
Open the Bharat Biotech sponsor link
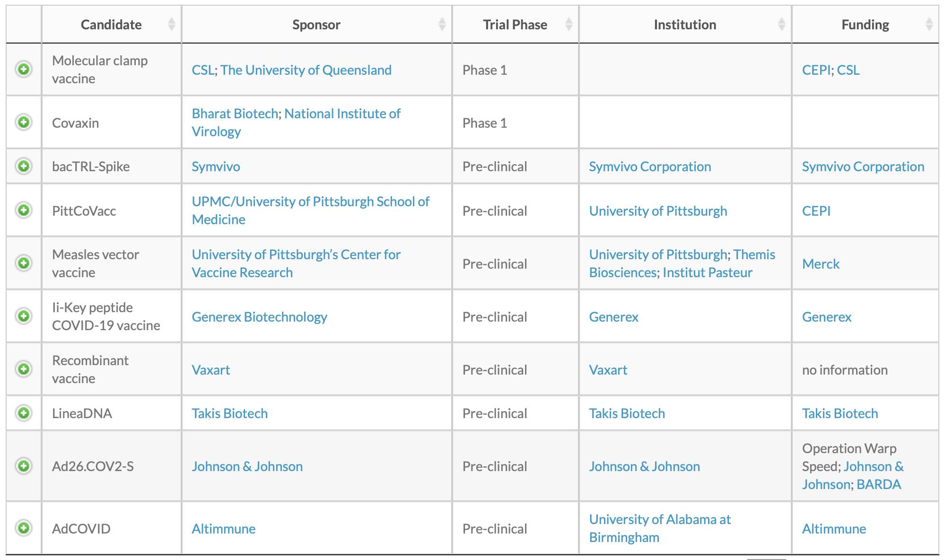point(235,114)
